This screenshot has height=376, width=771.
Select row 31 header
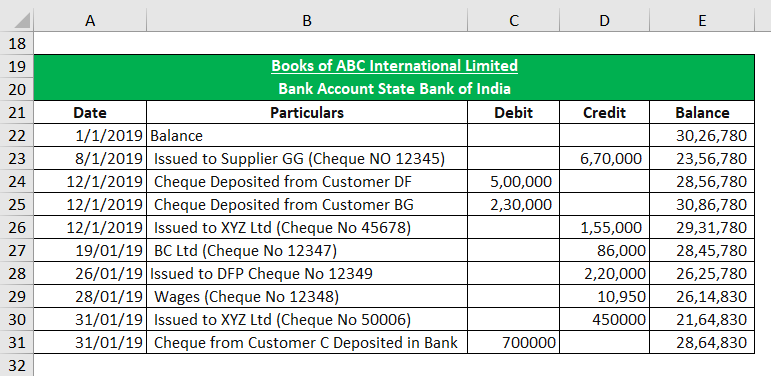(x=17, y=342)
